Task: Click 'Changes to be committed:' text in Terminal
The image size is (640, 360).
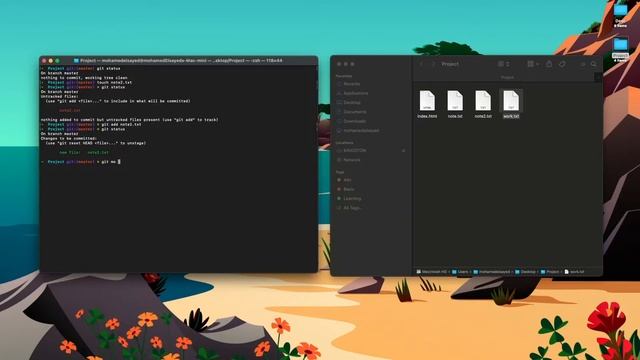Action: tap(69, 138)
